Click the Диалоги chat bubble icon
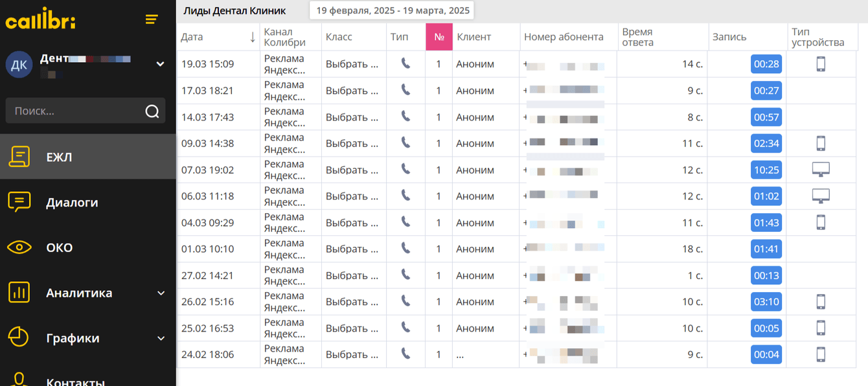This screenshot has width=868, height=386. pos(19,202)
